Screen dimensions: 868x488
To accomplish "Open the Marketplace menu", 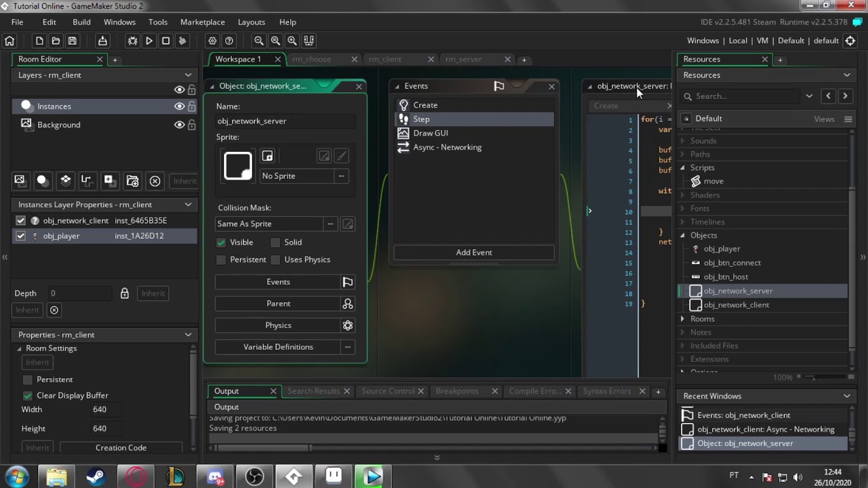I will [202, 22].
